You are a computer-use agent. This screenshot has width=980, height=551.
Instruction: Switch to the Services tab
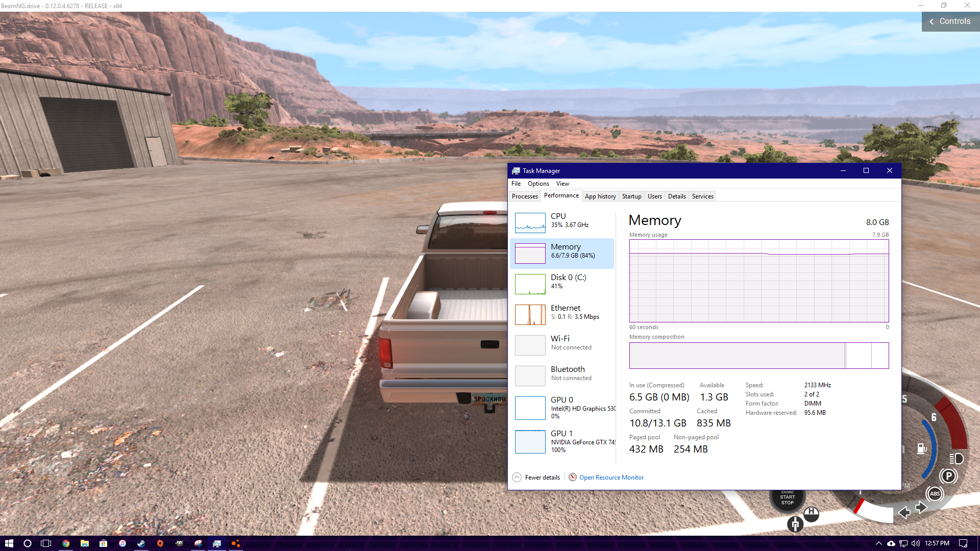[702, 196]
